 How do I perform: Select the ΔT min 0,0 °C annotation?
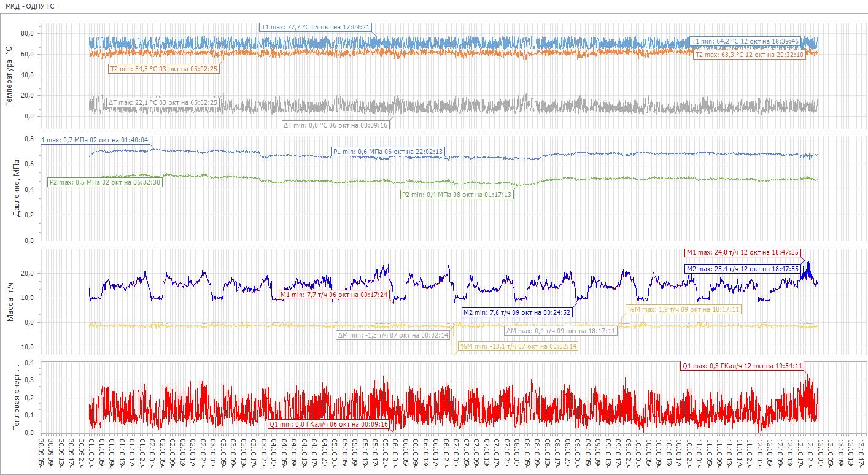point(335,125)
